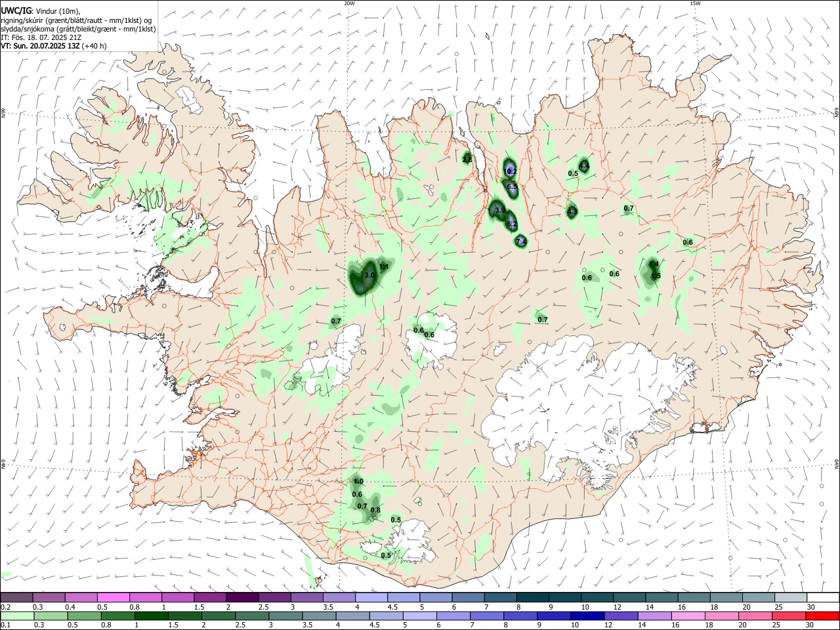
Task: Click the 3.0 value in the dark green cell
Action: (369, 276)
